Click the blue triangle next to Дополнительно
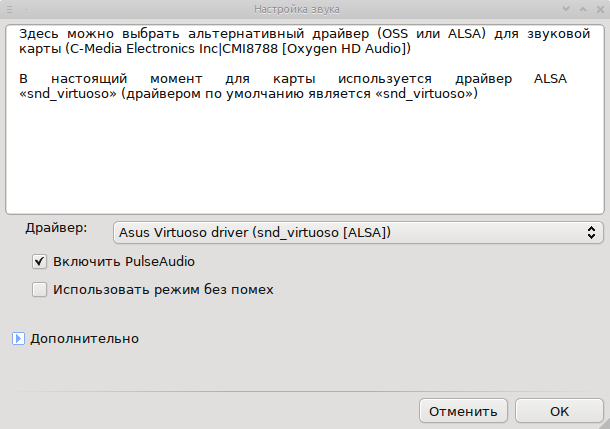 click(x=18, y=339)
